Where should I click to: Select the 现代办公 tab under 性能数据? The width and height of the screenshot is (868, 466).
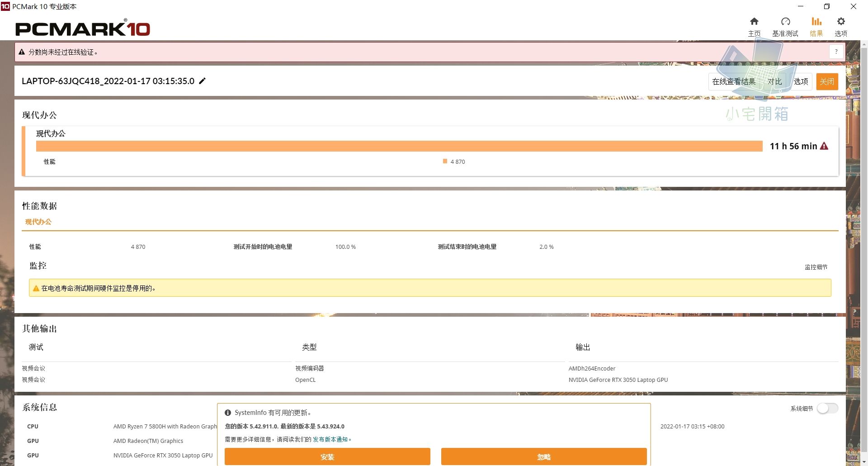pyautogui.click(x=38, y=222)
